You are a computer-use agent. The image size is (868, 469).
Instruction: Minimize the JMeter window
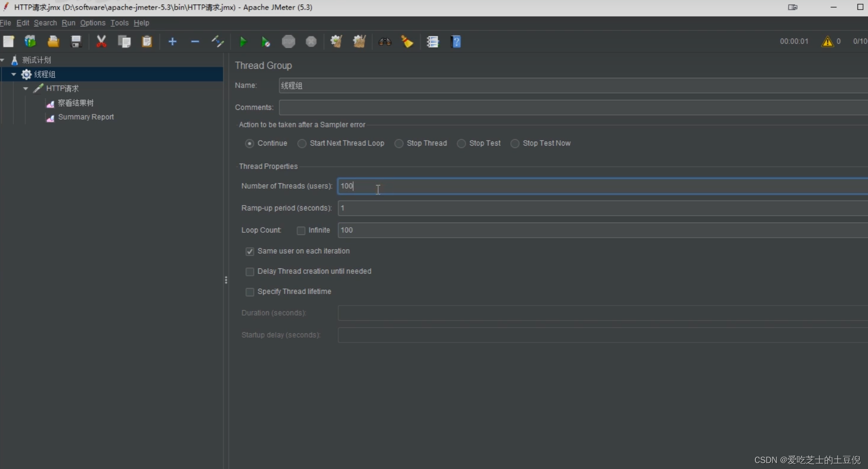(x=833, y=7)
